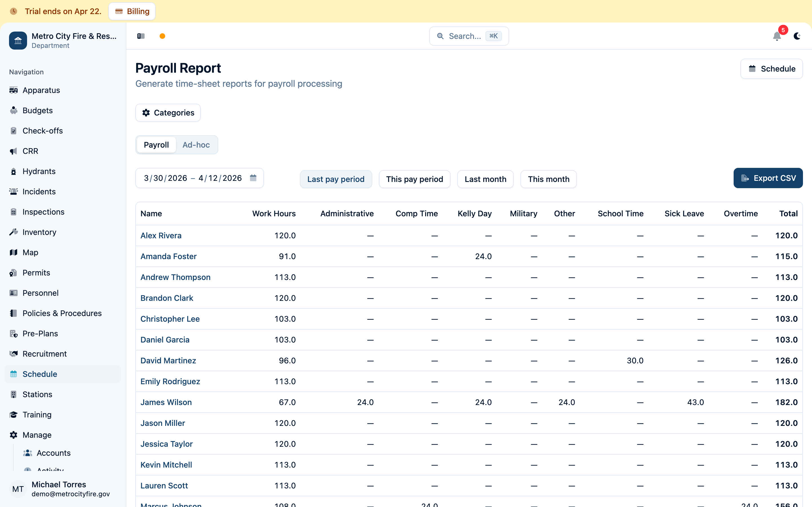Open the Incidents page from the sidebar
This screenshot has width=812, height=507.
click(x=39, y=192)
